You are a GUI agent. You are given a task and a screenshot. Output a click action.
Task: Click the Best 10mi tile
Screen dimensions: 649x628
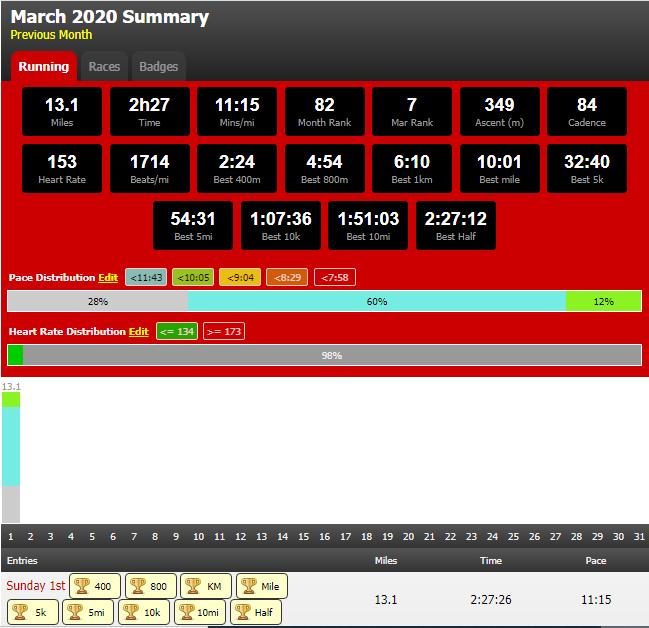click(368, 226)
